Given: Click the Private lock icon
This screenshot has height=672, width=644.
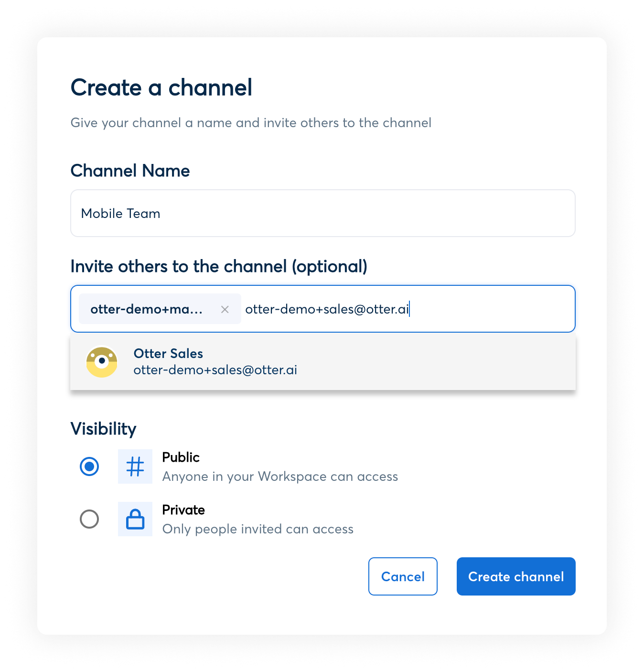Looking at the screenshot, I should (135, 519).
